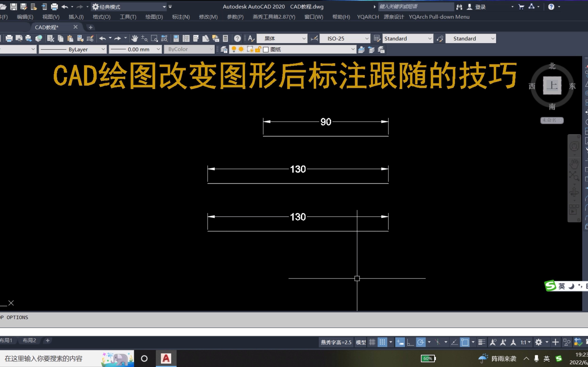Click the 登录 sign-in button

tap(480, 7)
